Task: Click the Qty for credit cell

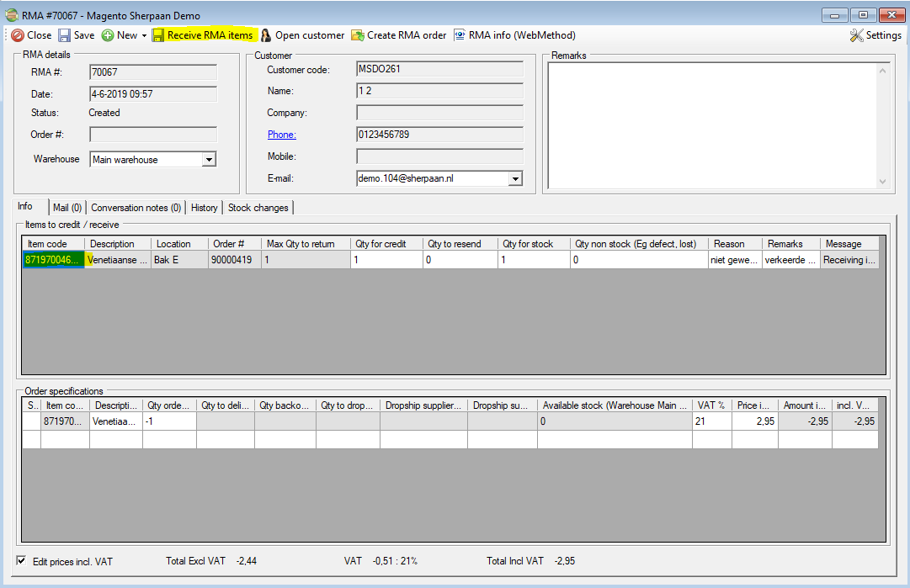Action: tap(387, 260)
